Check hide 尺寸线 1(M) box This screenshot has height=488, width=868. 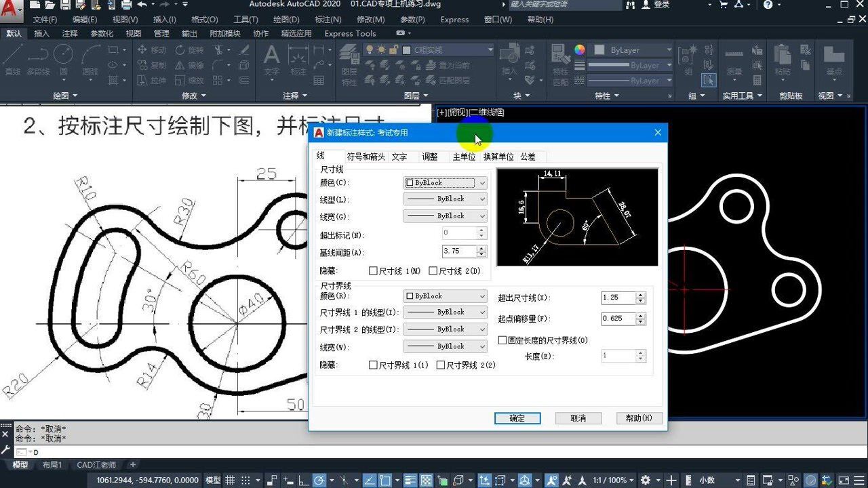pos(373,271)
